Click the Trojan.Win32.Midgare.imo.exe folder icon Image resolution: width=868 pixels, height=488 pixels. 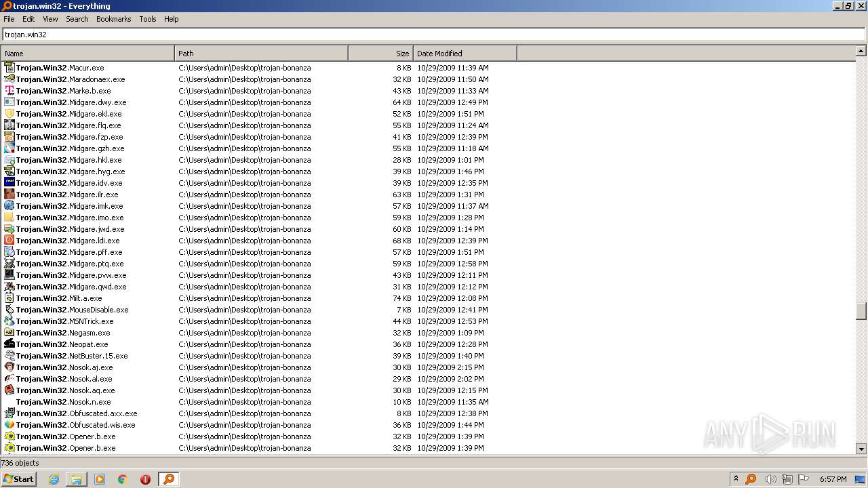point(9,218)
